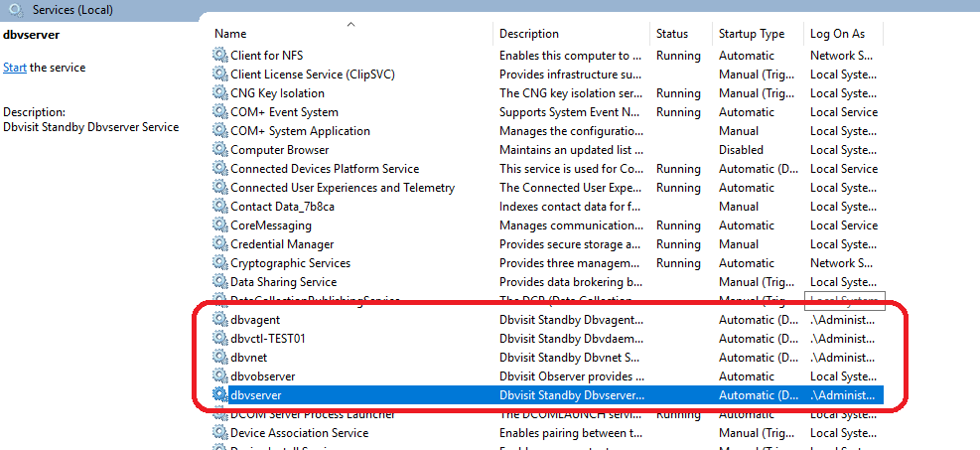Image resolution: width=980 pixels, height=450 pixels.
Task: Click the Credential Manager service name
Action: coord(282,244)
